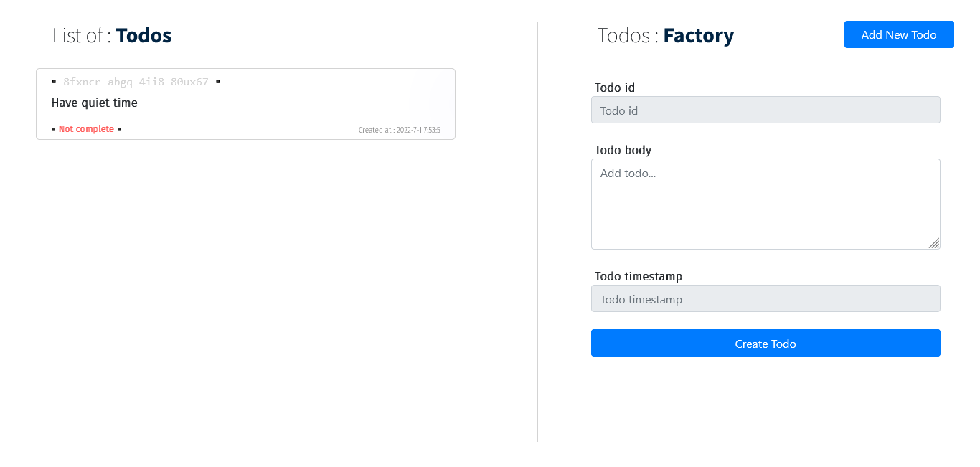Click the square marker left of Not complete
980x467 pixels.
pyautogui.click(x=53, y=128)
